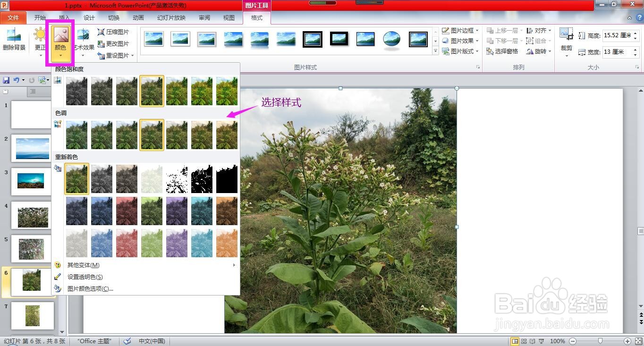The image size is (644, 346).
Task: Open Picture Color Options (图片颜色选项)
Action: pos(90,288)
